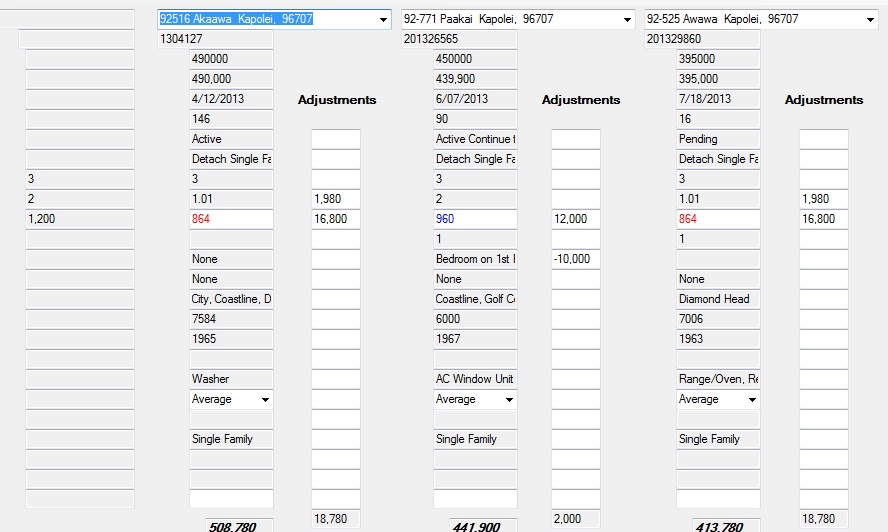Click the 146 days on market field

click(231, 119)
